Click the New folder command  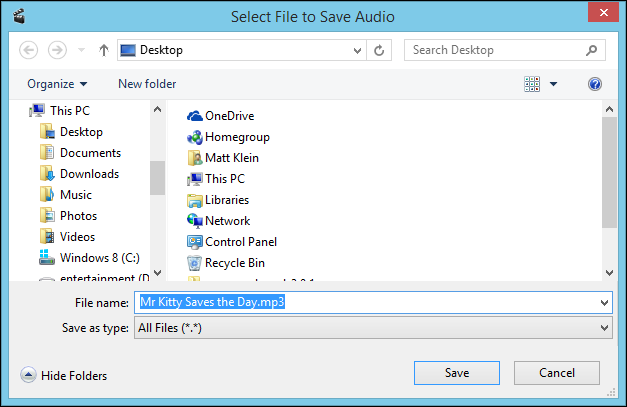[147, 85]
